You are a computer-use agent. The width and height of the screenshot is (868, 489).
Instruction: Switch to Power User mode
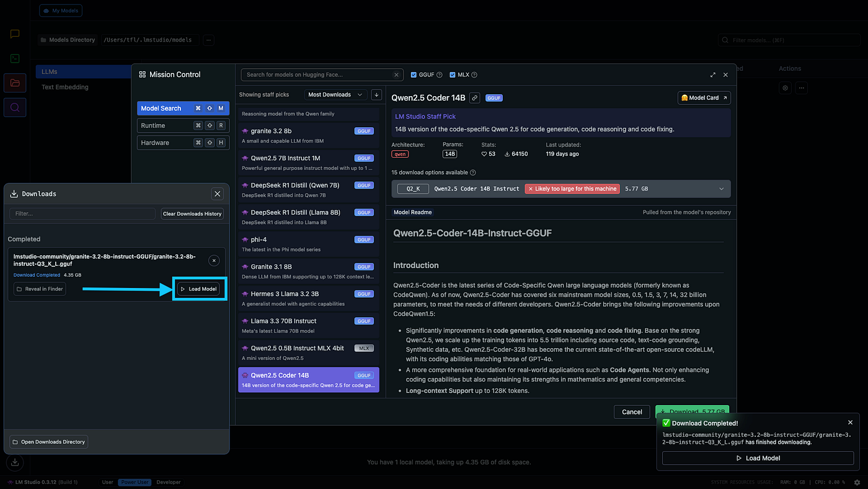[136, 482]
